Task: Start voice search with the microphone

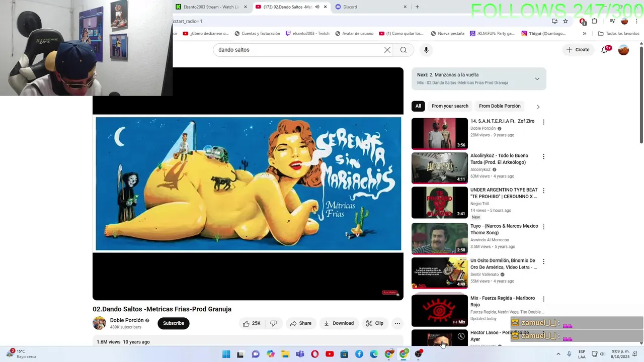Action: click(x=426, y=50)
